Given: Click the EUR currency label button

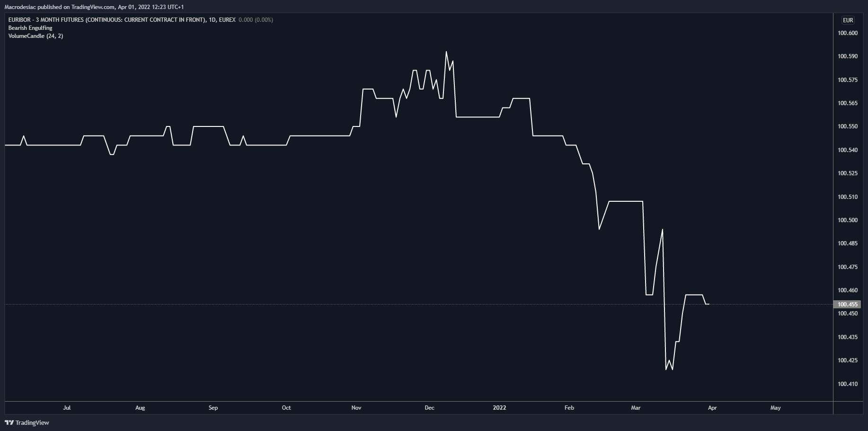Looking at the screenshot, I should pyautogui.click(x=848, y=20).
